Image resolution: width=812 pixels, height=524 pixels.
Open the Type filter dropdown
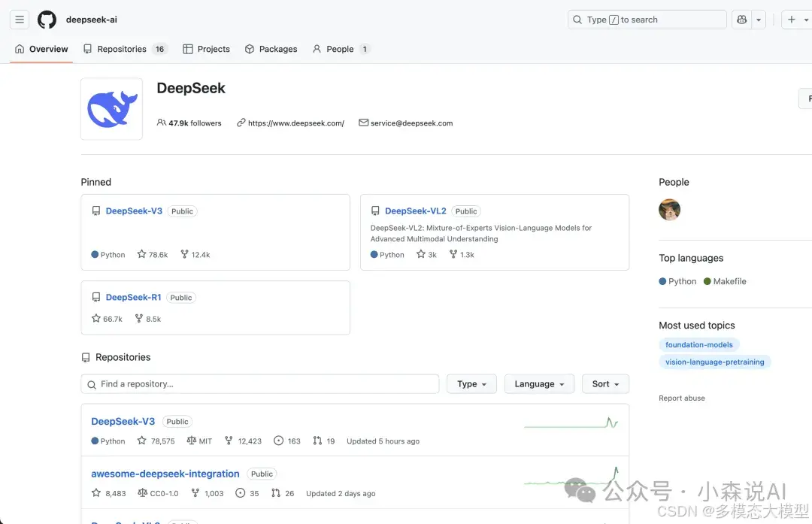pos(471,384)
